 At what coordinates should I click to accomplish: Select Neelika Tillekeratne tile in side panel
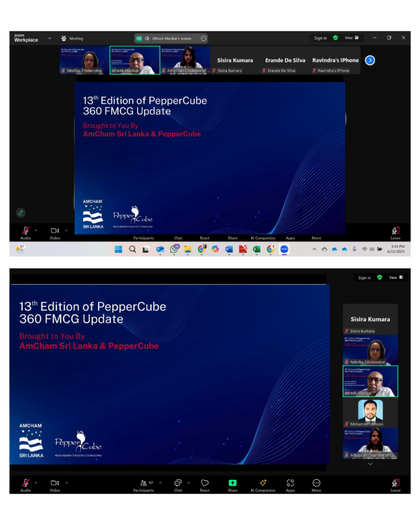[x=370, y=350]
